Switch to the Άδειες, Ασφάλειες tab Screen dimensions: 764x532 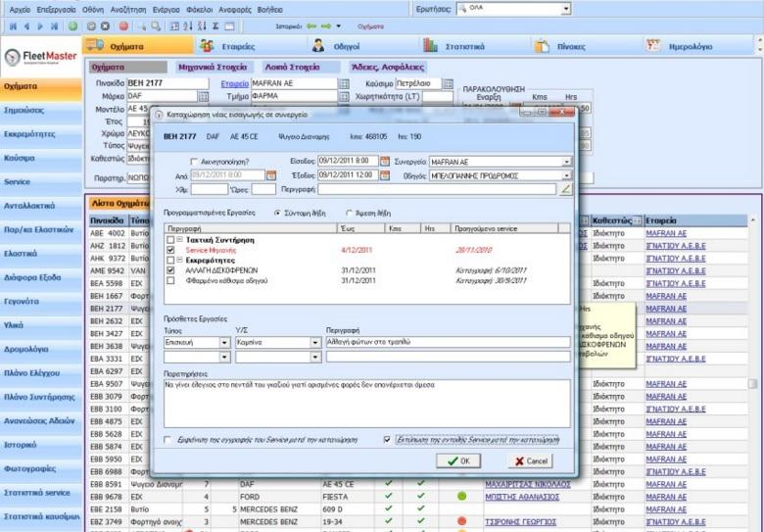click(388, 68)
